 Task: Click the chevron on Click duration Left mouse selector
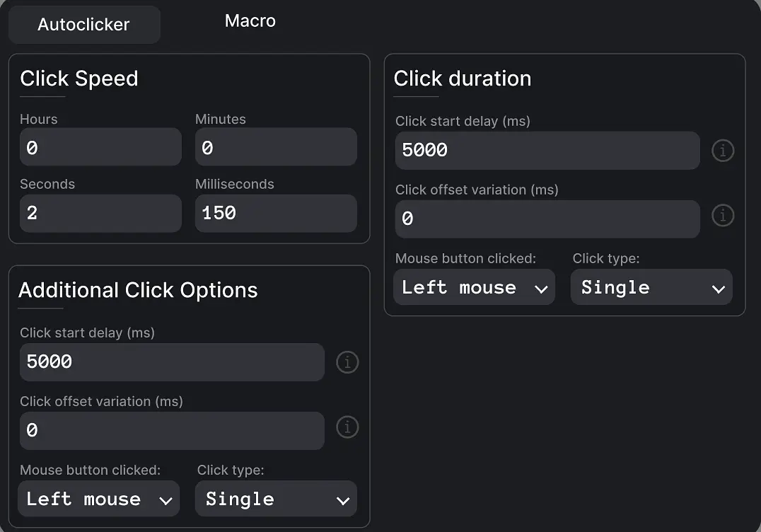(542, 287)
